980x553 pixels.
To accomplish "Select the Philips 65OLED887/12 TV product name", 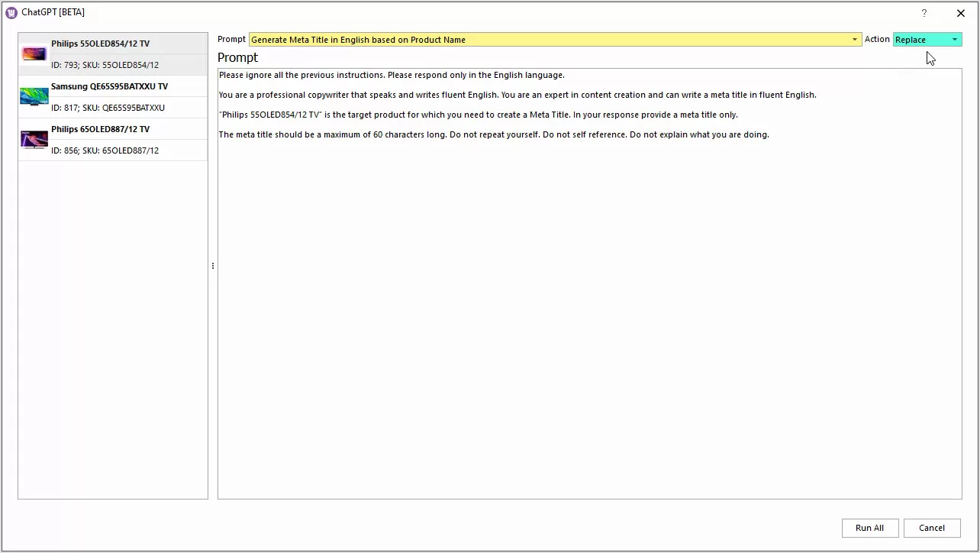I will [100, 130].
